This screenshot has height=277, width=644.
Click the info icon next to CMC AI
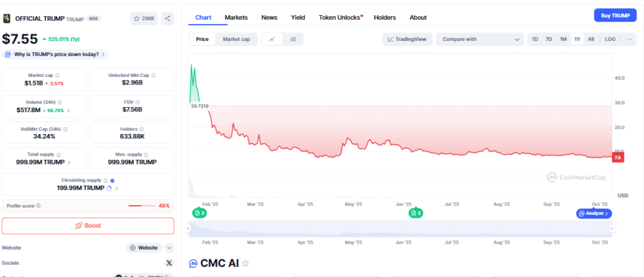(246, 264)
